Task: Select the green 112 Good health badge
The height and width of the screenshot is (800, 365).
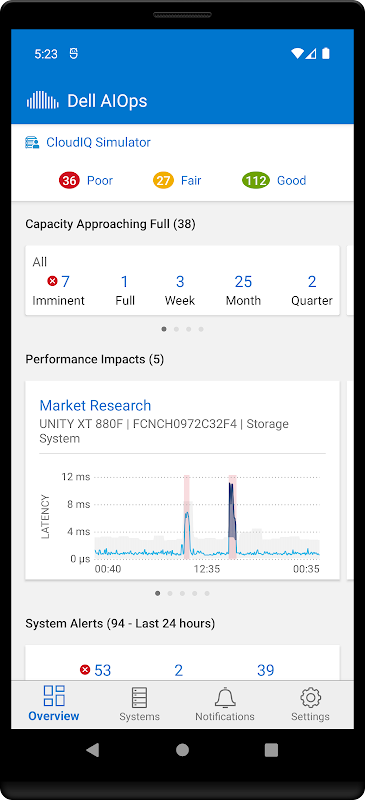Action: point(256,181)
